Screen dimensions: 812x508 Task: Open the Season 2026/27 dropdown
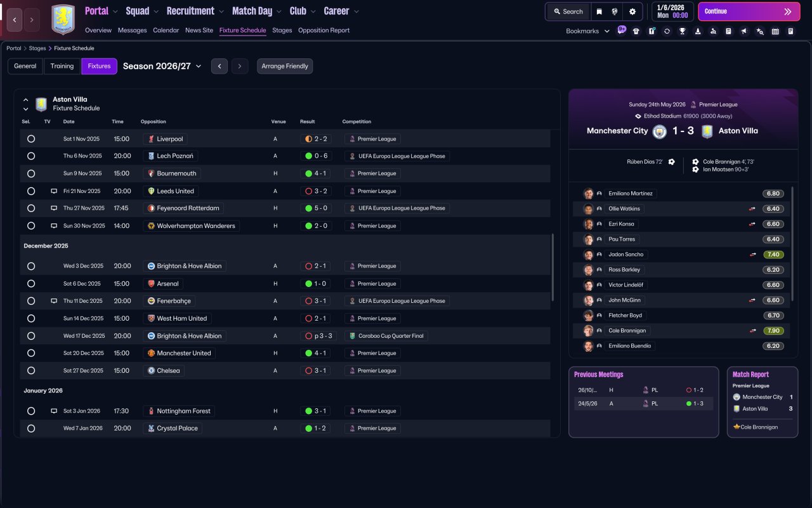pyautogui.click(x=162, y=66)
